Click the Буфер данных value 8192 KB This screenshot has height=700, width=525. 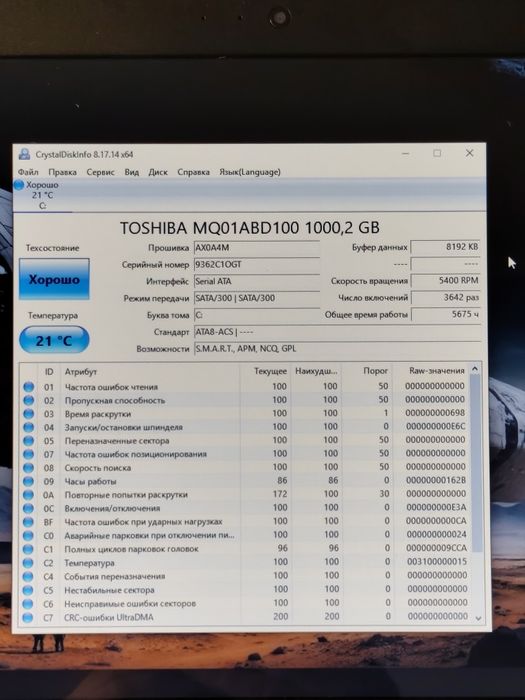445,247
